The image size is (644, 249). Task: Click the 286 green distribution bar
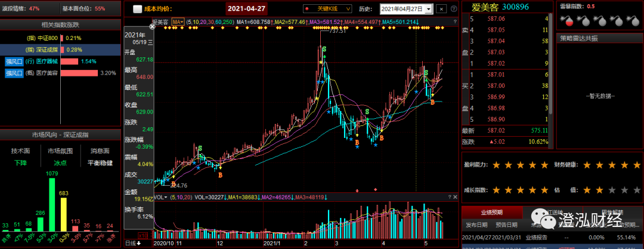41,223
